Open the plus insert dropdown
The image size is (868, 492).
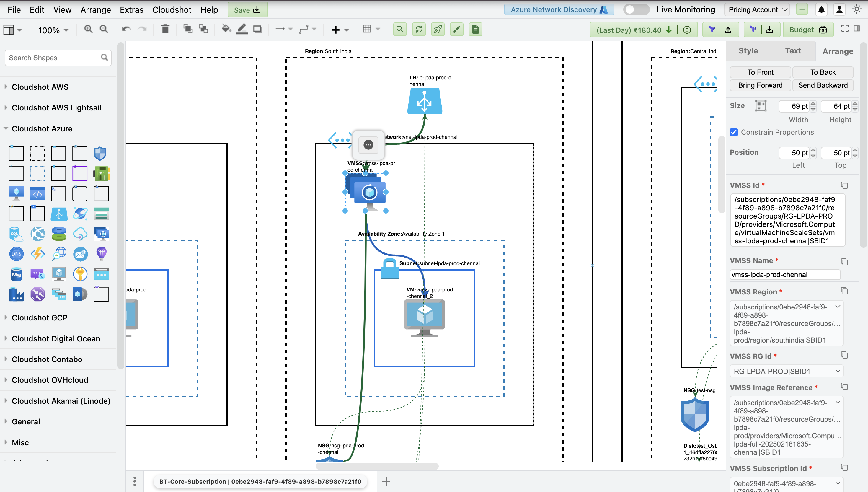[x=340, y=30]
